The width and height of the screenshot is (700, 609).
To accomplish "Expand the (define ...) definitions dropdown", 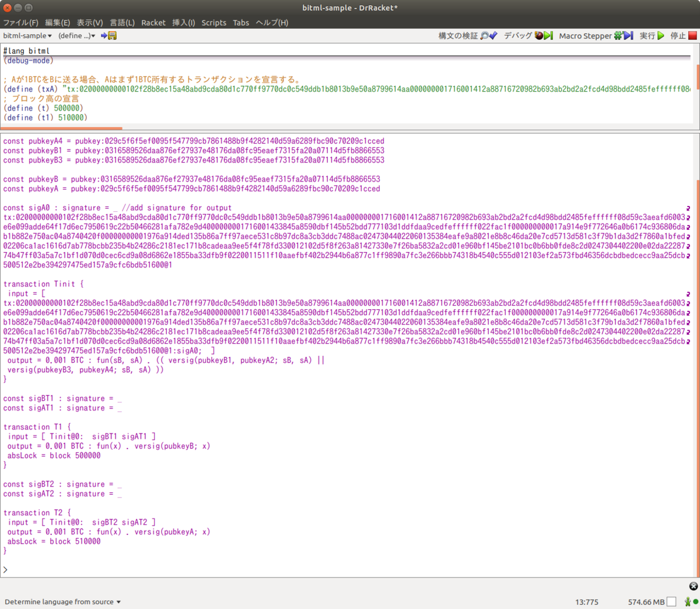I will tap(76, 36).
